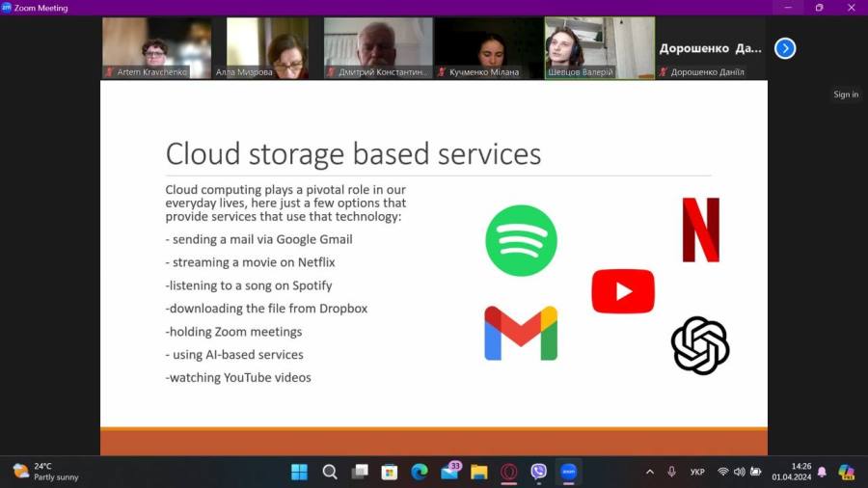Show next participants with blue arrow button

tap(785, 48)
